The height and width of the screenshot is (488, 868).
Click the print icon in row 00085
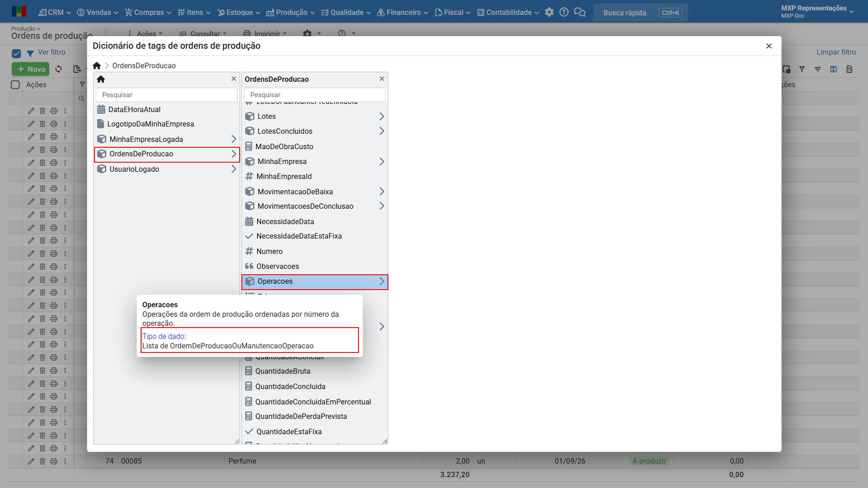(x=54, y=461)
